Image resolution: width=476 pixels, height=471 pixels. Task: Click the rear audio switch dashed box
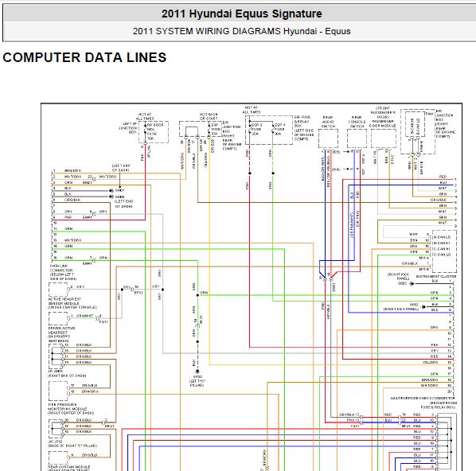[328, 138]
